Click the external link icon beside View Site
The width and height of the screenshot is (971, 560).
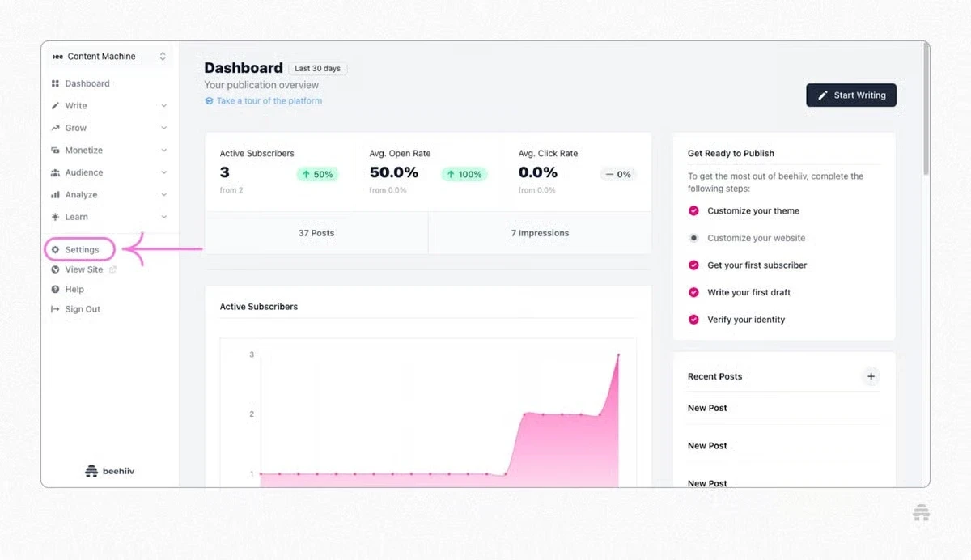click(112, 269)
